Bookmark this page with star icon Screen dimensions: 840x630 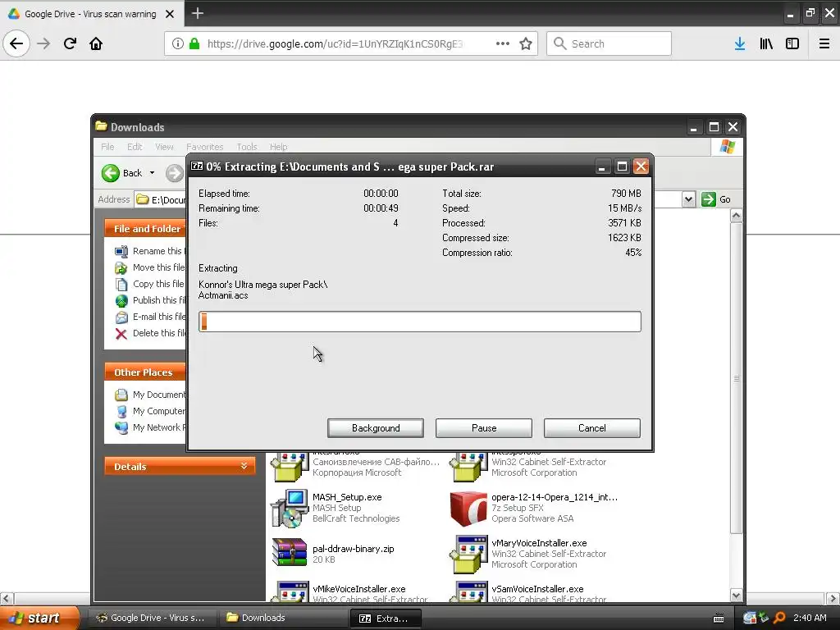click(x=526, y=43)
